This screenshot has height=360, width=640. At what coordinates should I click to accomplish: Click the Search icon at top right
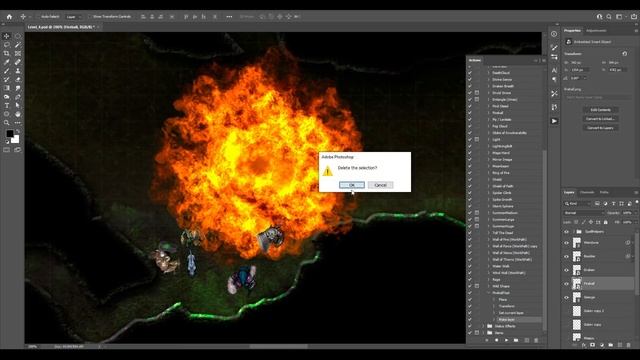coord(609,17)
